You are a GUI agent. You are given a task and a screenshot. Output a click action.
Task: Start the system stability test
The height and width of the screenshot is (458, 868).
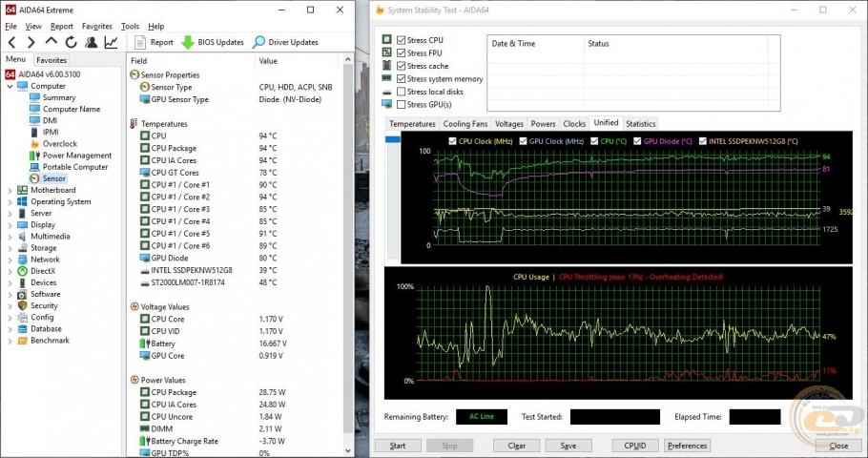pos(398,446)
